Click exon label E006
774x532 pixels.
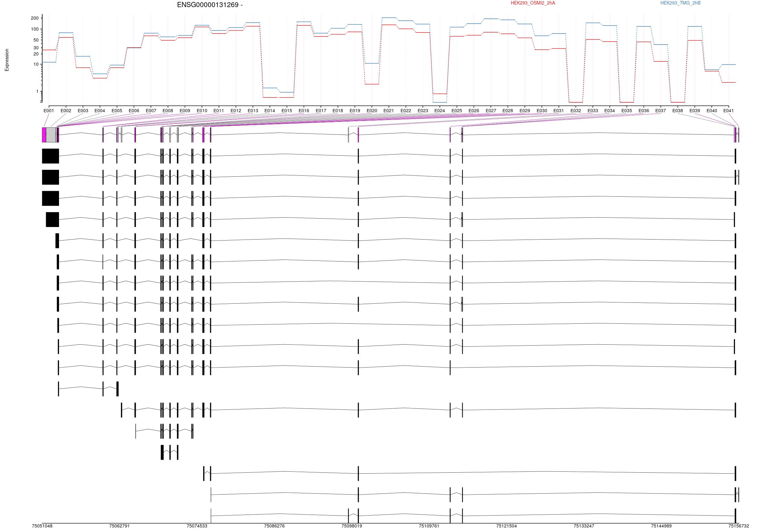point(134,111)
